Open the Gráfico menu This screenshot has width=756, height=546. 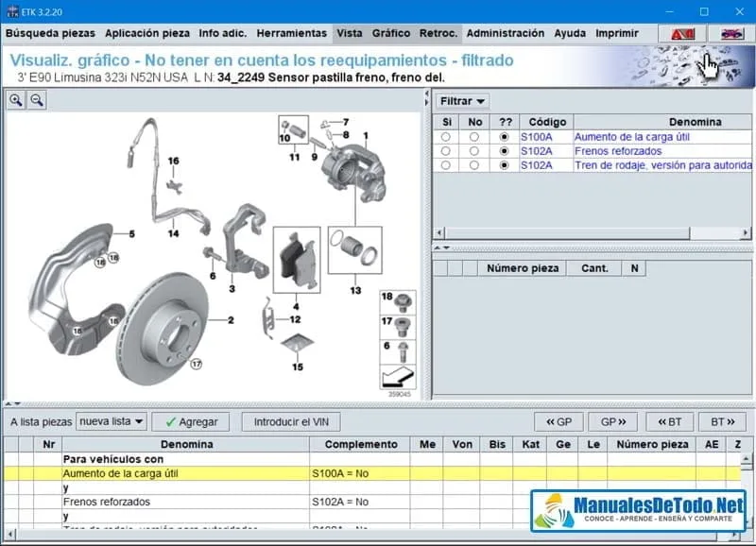pyautogui.click(x=392, y=32)
